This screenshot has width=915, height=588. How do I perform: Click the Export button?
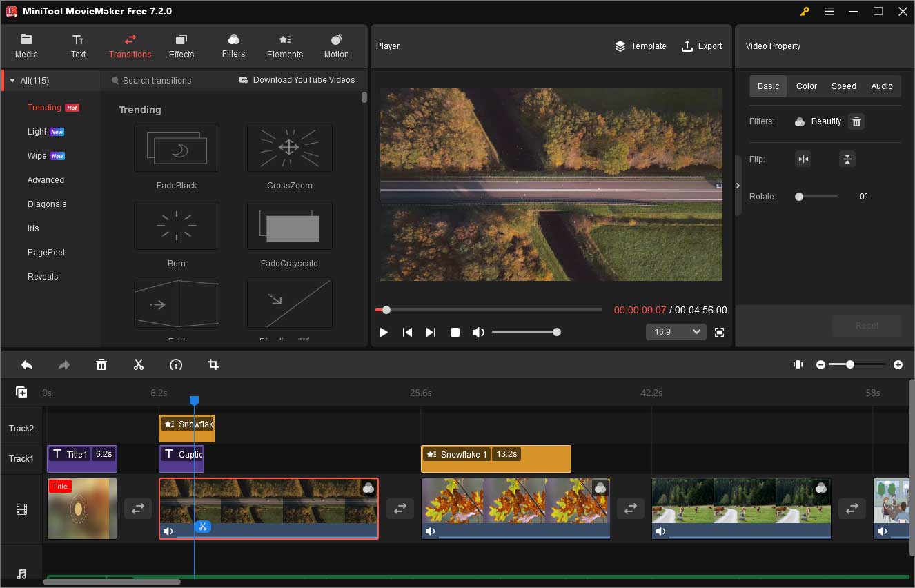click(x=702, y=46)
